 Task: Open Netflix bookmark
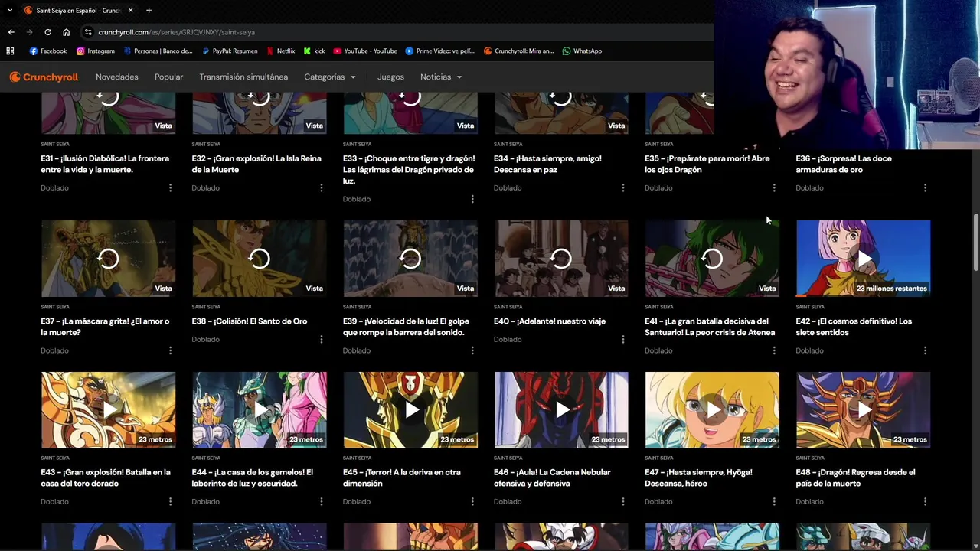point(280,51)
